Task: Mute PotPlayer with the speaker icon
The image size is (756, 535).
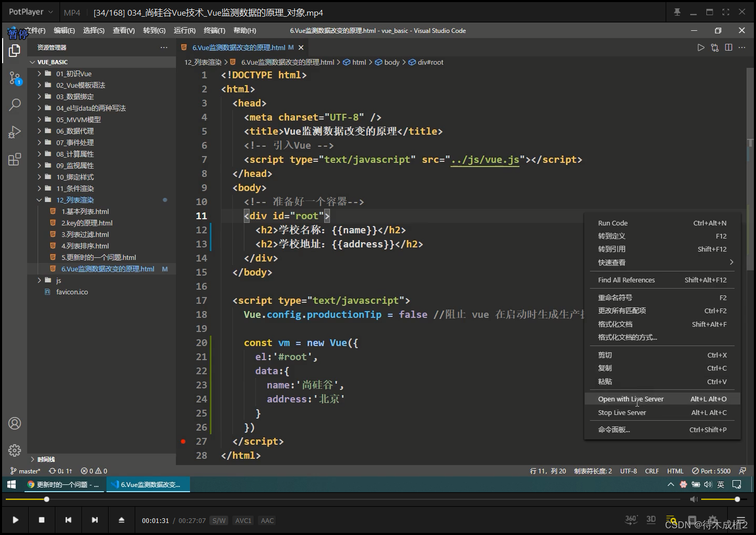Action: click(693, 500)
